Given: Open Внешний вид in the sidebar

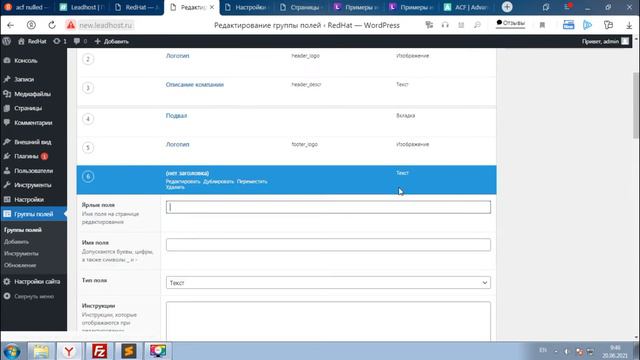Looking at the screenshot, I should click(x=33, y=142).
